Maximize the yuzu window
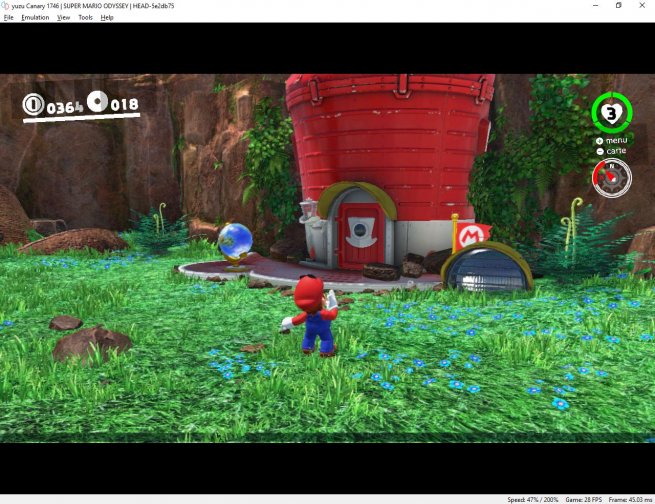The width and height of the screenshot is (655, 504). (x=619, y=5)
